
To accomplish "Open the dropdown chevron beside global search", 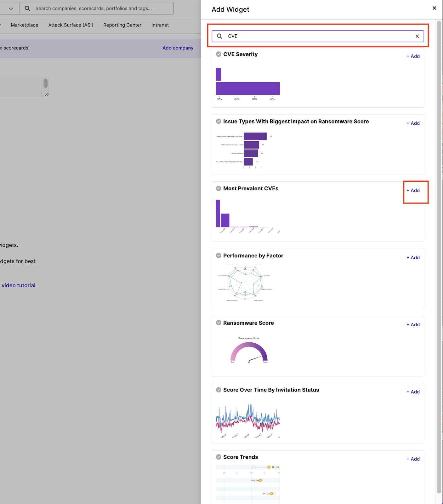I will coord(11,9).
